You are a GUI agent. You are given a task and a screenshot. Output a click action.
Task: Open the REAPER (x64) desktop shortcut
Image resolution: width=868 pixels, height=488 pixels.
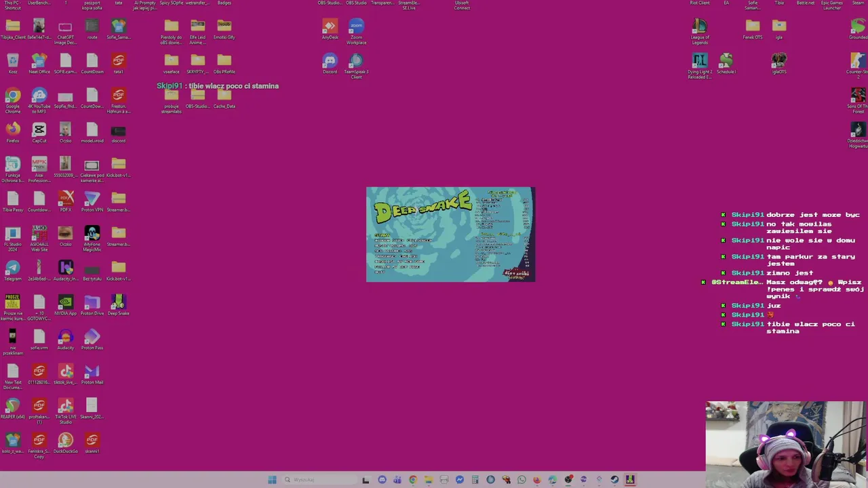(x=13, y=409)
